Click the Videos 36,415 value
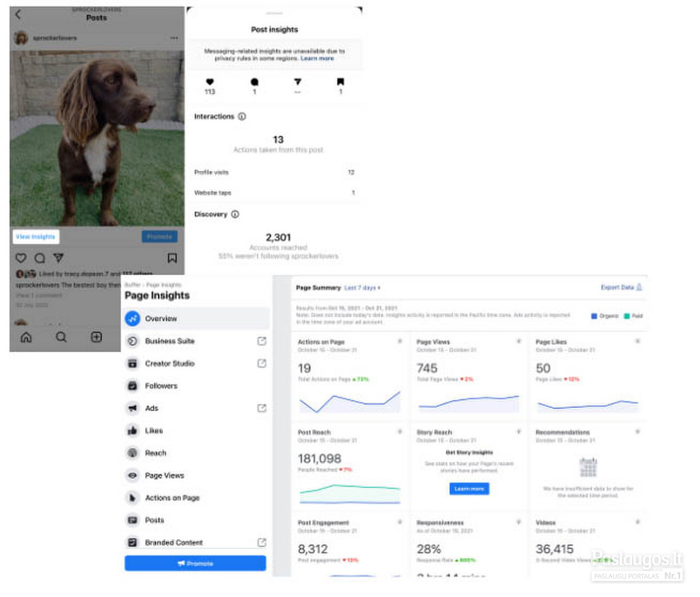The height and width of the screenshot is (597, 700). tap(555, 549)
